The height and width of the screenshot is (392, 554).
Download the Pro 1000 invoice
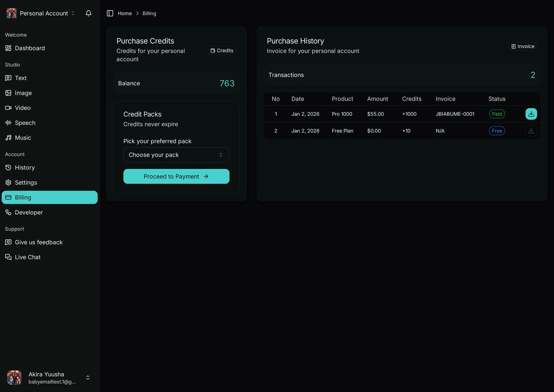[531, 113]
